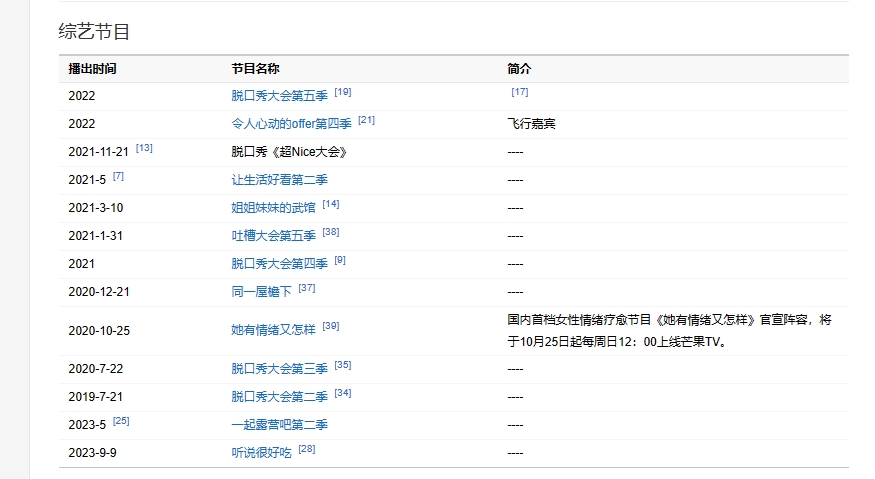Screen dimensions: 875x479
Task: Open the 姐姐妹妹的武馆 link
Action: 273,208
